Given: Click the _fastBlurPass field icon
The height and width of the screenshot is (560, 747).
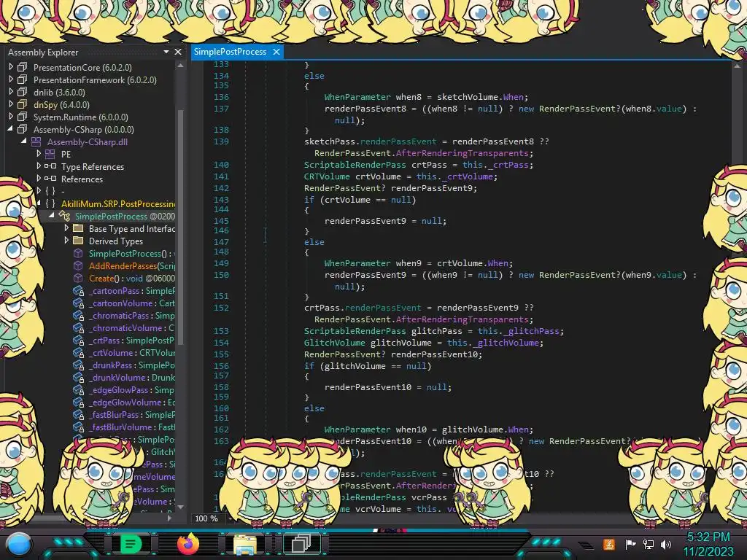Looking at the screenshot, I should [x=79, y=414].
